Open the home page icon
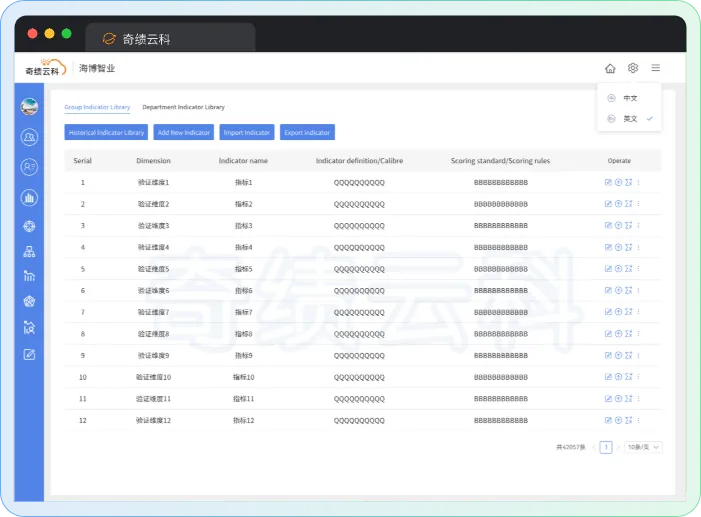Screen dimensions: 701x517 [x=610, y=68]
